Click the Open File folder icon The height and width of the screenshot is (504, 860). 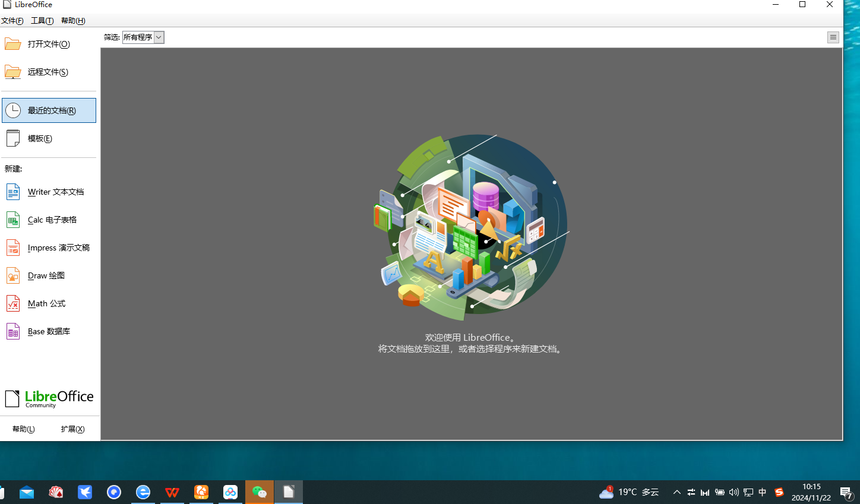(13, 44)
